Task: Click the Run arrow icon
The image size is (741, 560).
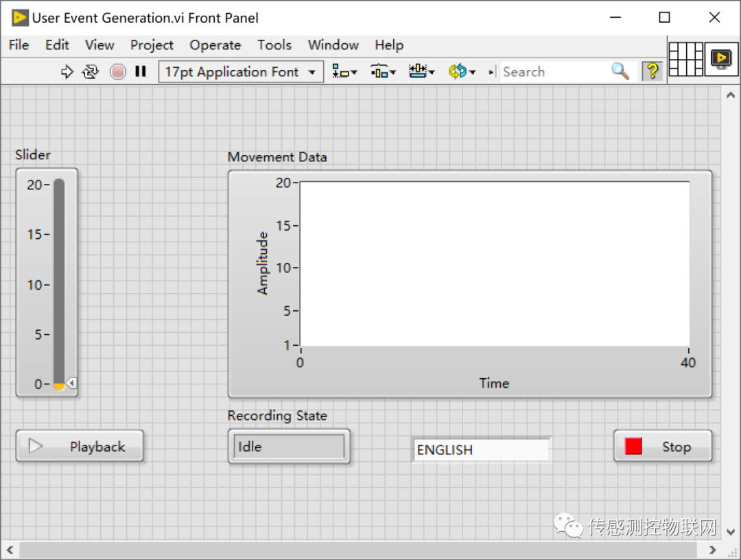Action: (67, 72)
